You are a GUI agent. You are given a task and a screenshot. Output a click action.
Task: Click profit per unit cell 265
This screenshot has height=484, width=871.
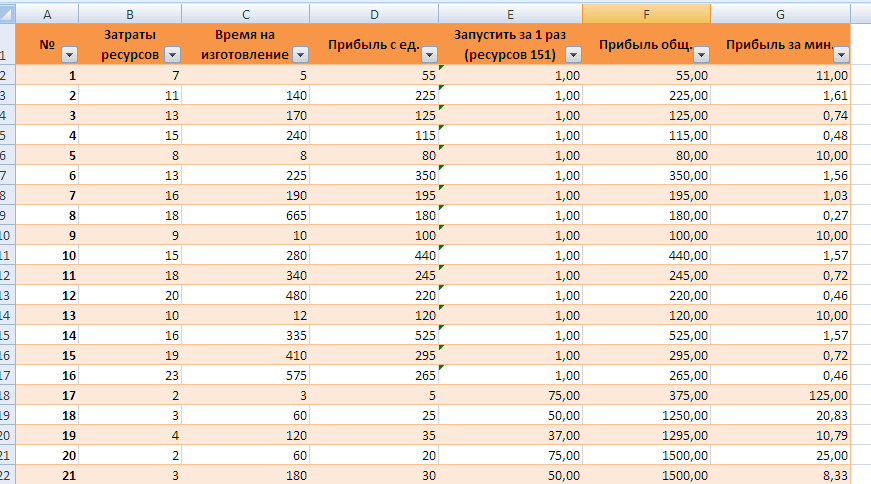374,375
